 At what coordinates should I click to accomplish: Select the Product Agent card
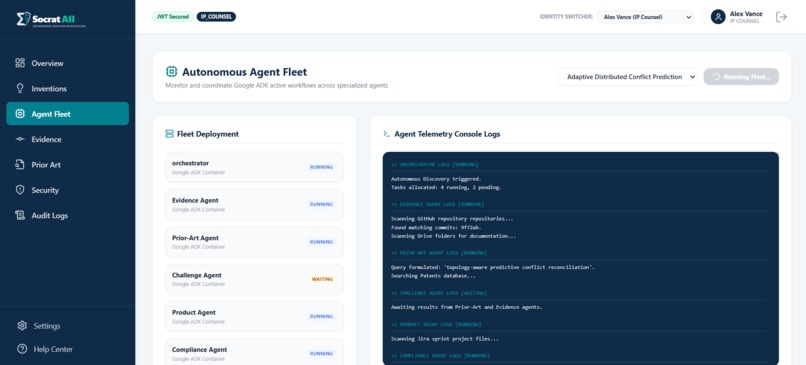tap(254, 316)
